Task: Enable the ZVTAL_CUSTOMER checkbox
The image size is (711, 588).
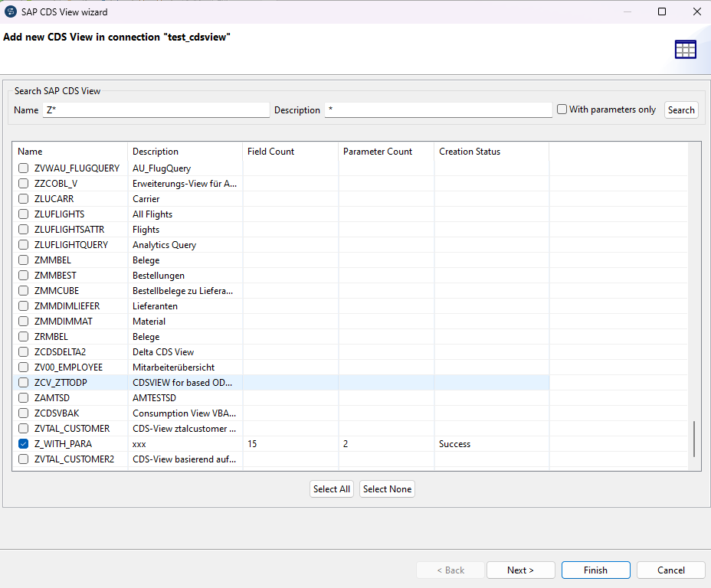Action: 23,428
